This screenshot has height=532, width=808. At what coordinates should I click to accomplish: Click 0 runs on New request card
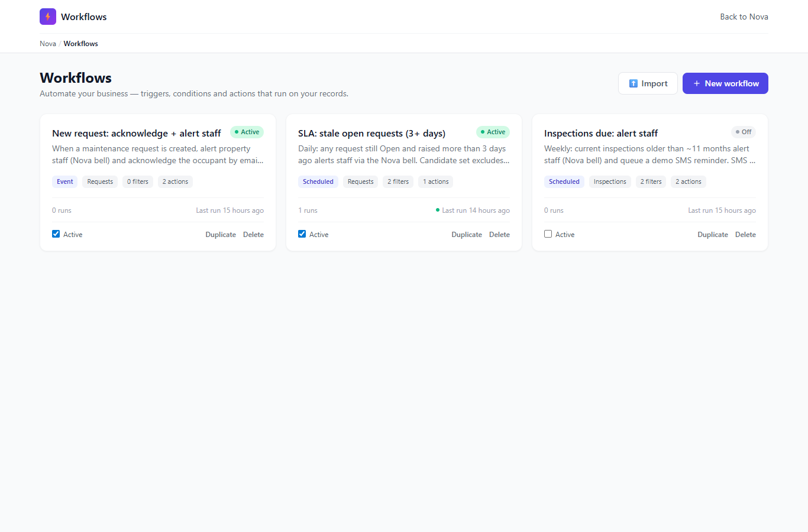tap(62, 210)
